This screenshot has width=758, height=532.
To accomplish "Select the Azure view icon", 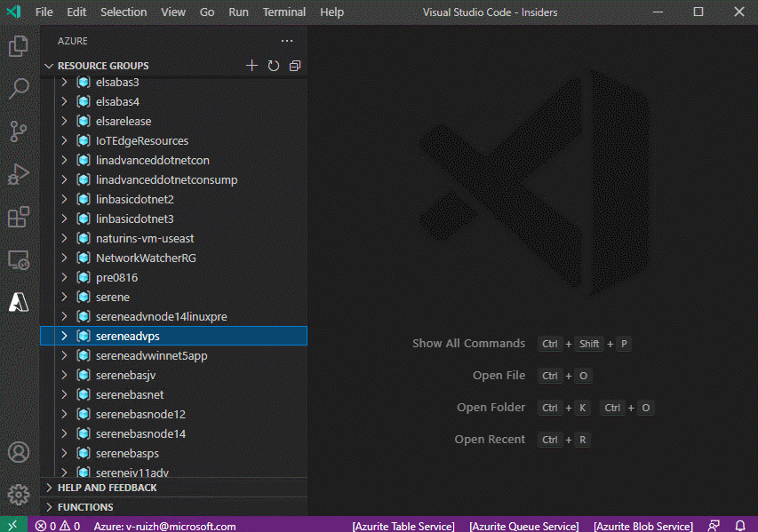I will coord(19,303).
